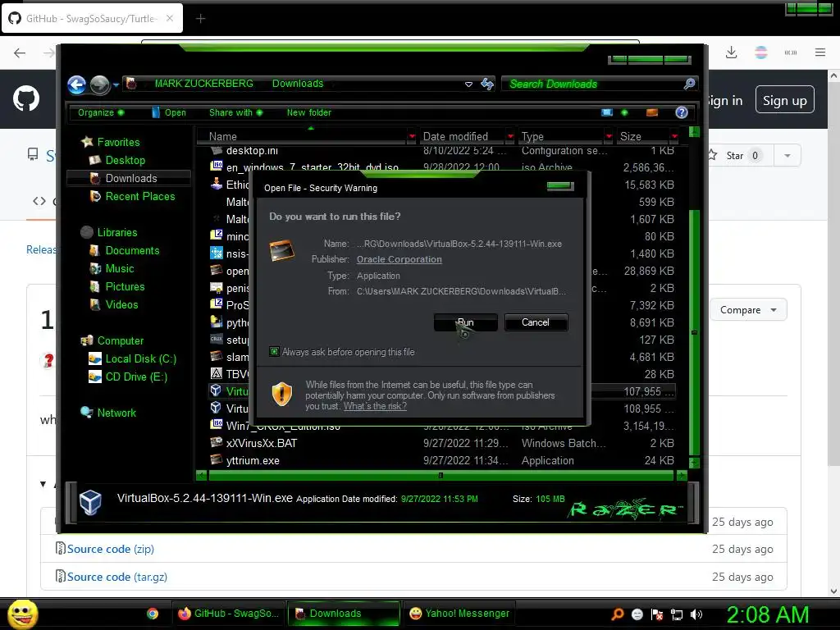Select Desktop under Favorites
The height and width of the screenshot is (630, 840).
point(125,160)
